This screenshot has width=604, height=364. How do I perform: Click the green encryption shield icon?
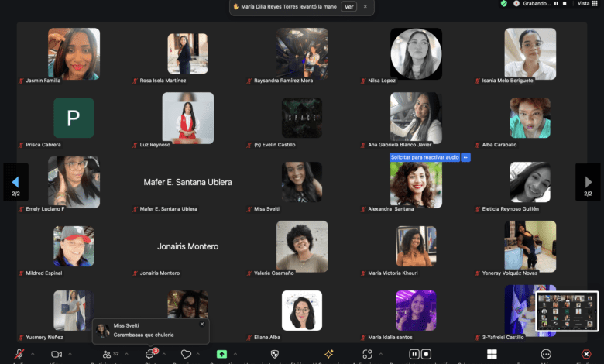click(504, 4)
